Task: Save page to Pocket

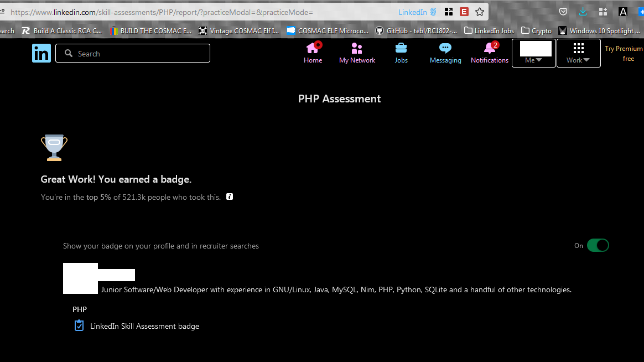Action: [x=563, y=12]
